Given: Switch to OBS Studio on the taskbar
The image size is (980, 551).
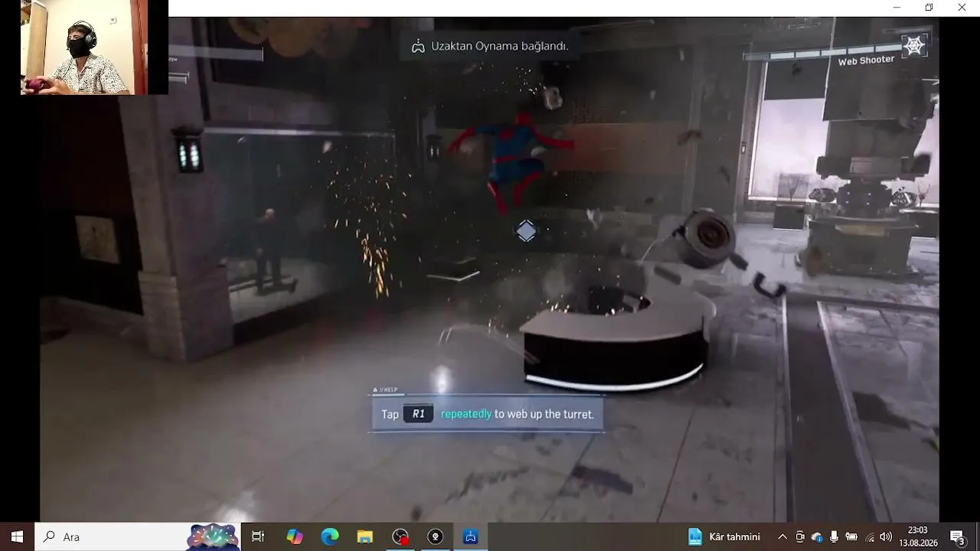Looking at the screenshot, I should click(400, 536).
